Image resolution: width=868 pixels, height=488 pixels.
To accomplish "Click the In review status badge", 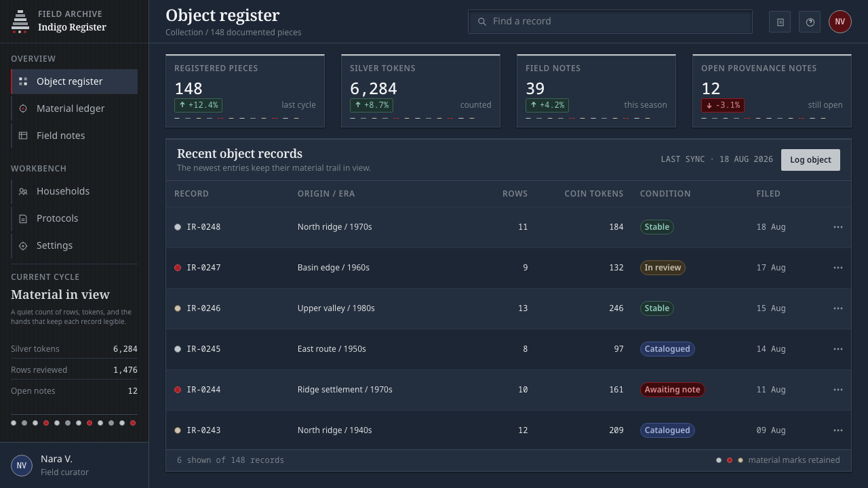I will pos(663,268).
